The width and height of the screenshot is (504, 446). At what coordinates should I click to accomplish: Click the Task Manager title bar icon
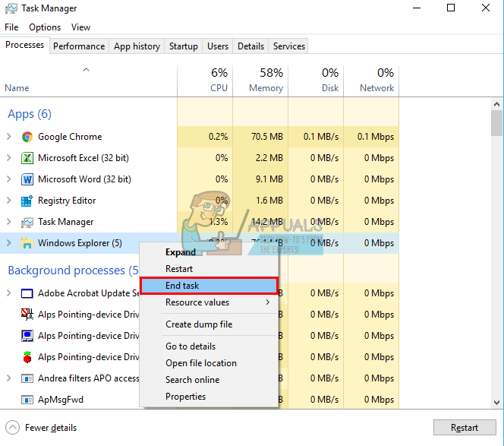[11, 8]
